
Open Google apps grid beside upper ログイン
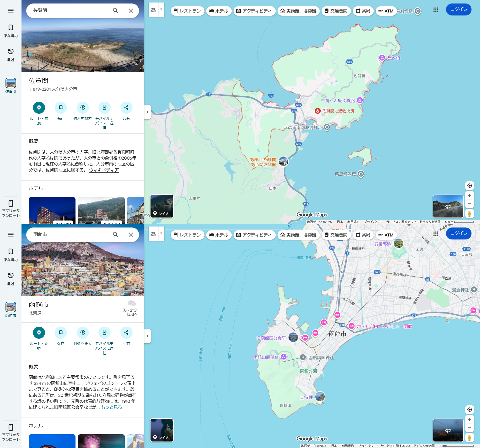click(436, 10)
